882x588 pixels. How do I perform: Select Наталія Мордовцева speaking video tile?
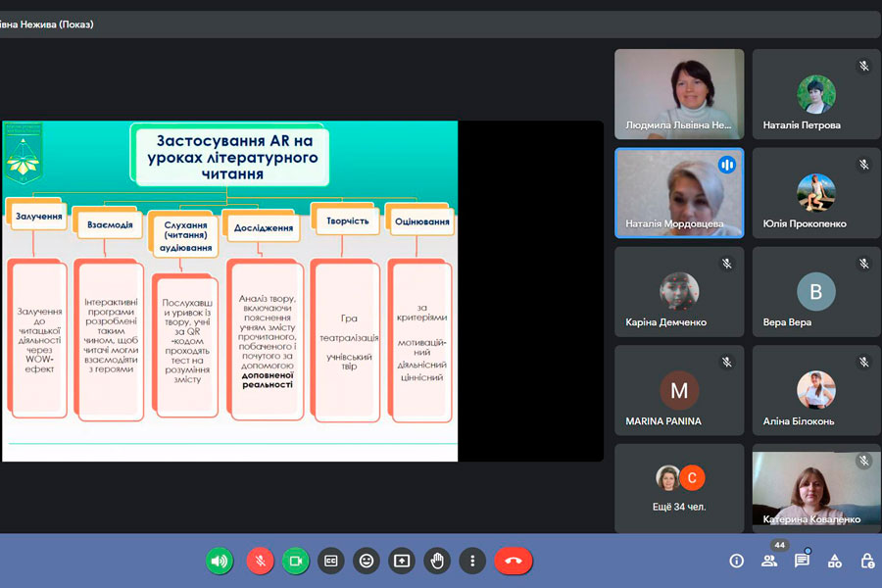tap(679, 193)
